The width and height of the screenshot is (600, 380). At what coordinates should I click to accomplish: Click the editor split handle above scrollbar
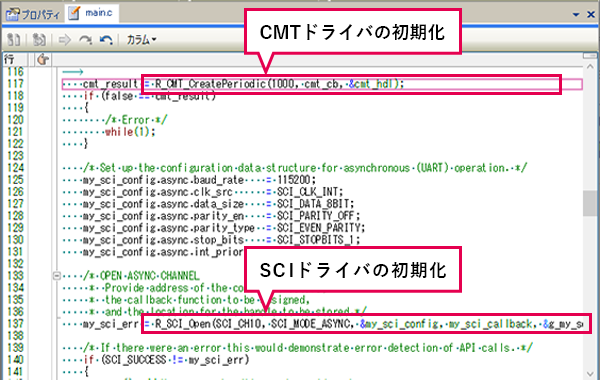[590, 56]
